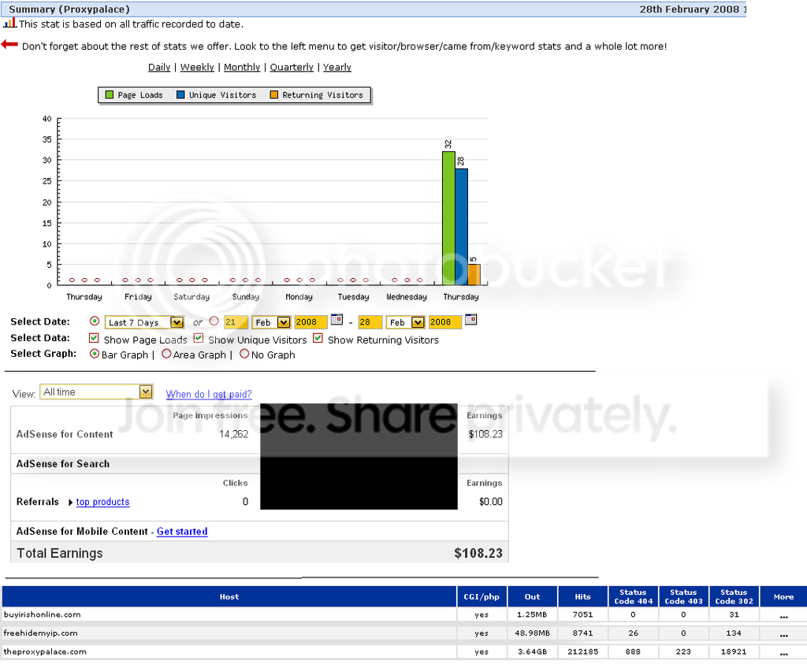Follow the Get started link
Viewport: 807px width, 672px height.
[182, 532]
